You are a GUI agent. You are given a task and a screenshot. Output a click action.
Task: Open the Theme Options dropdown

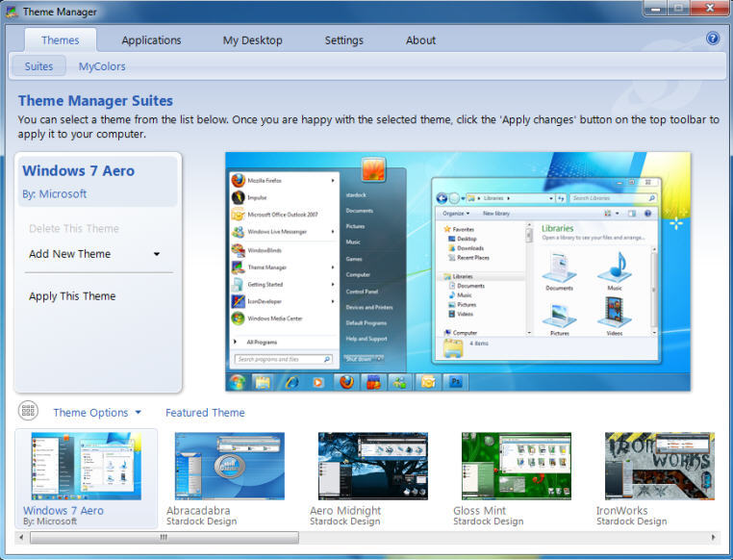pos(97,412)
